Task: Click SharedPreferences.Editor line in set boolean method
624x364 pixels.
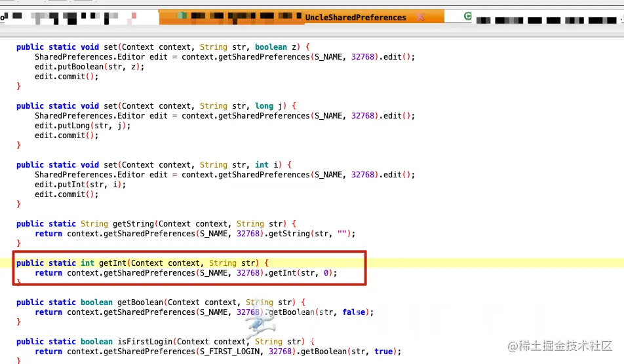Action: 225,57
